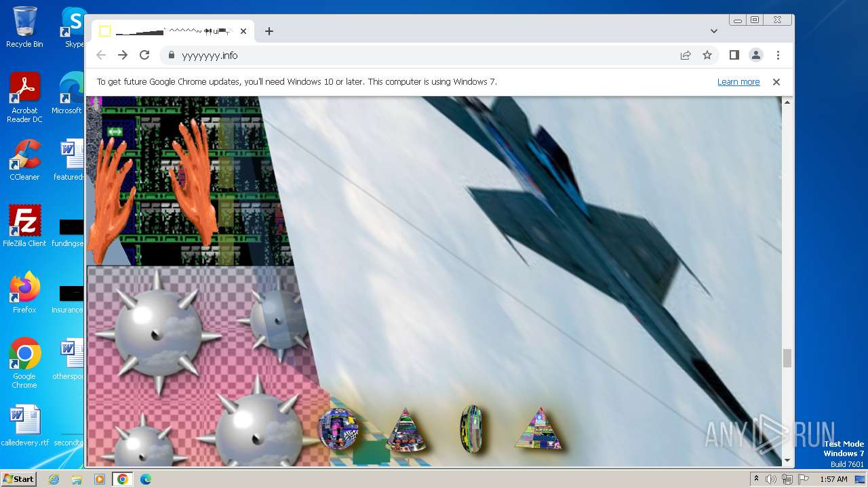Go back to the previous page in Chrome
The height and width of the screenshot is (488, 868).
click(101, 55)
